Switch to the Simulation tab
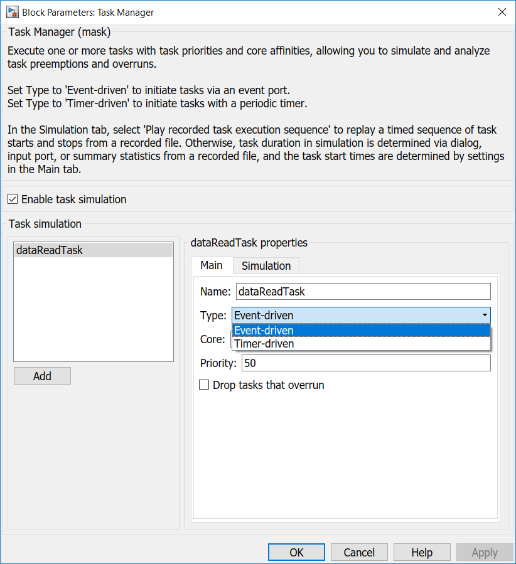This screenshot has height=564, width=516. (266, 266)
